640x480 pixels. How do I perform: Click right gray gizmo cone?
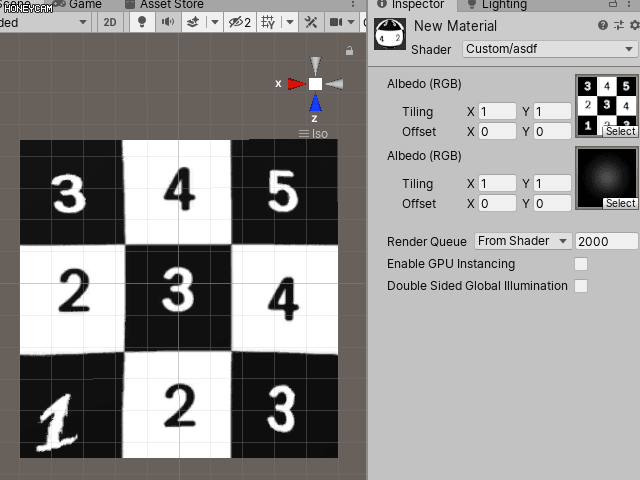pos(334,84)
